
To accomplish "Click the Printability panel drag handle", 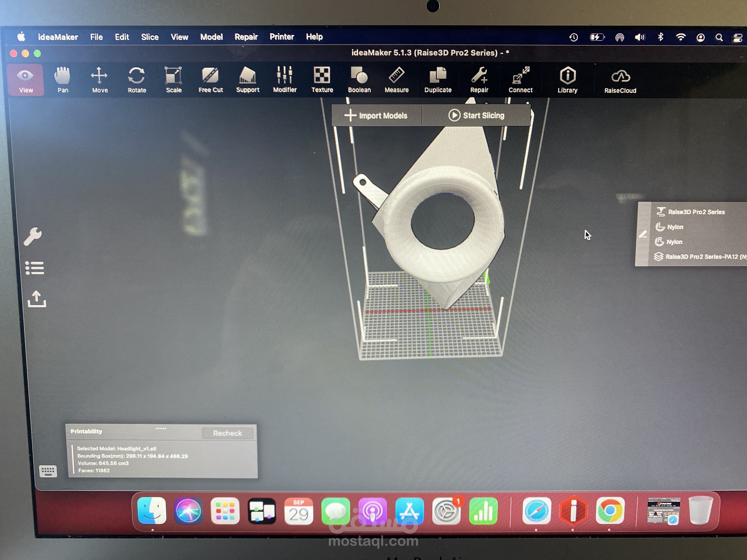I will [x=161, y=429].
